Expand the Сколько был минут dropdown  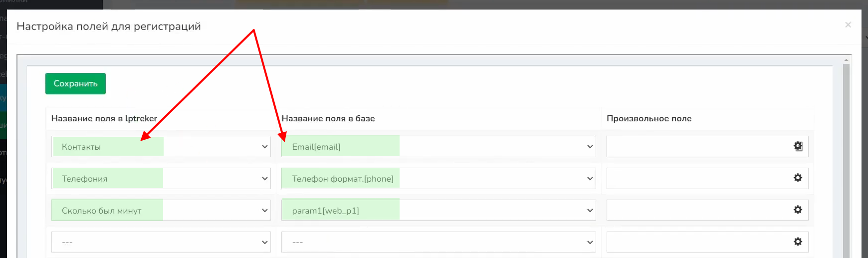pos(161,211)
